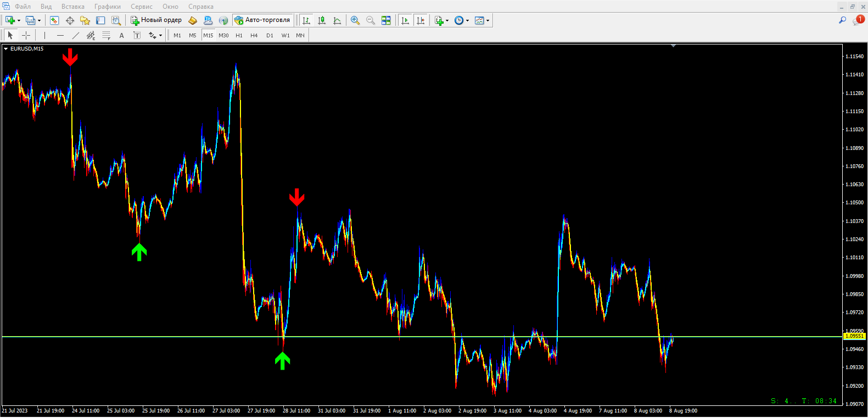This screenshot has width=868, height=418.
Task: Open the virtual hosting cloud icon
Action: click(208, 20)
